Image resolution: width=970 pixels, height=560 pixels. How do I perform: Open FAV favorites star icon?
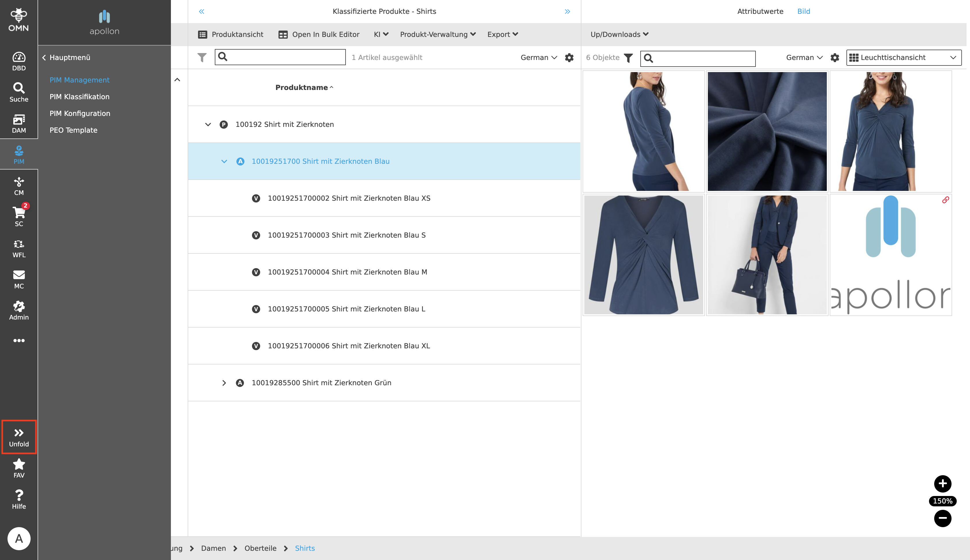[x=19, y=468]
